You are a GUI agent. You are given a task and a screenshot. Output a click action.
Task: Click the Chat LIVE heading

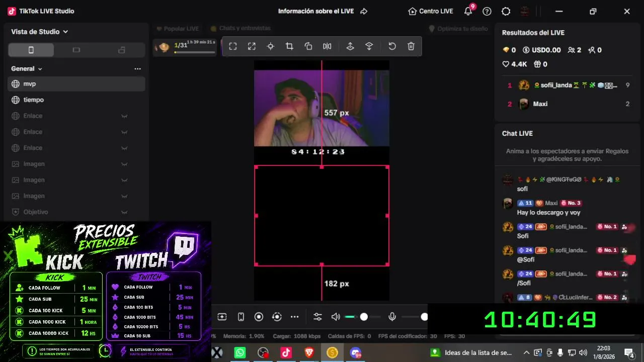pos(517,133)
